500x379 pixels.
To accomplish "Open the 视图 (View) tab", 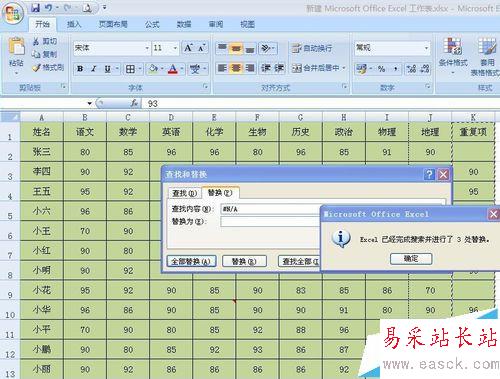I will coord(248,24).
